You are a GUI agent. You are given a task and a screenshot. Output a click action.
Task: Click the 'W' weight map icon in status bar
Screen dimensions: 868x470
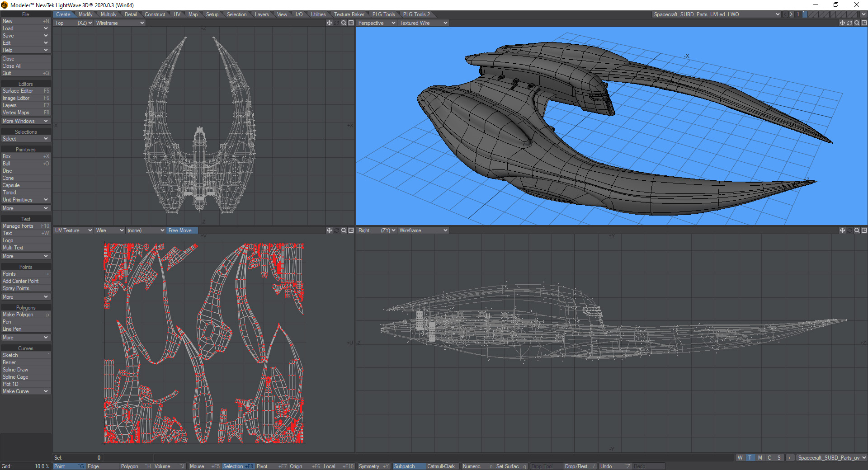[740, 458]
